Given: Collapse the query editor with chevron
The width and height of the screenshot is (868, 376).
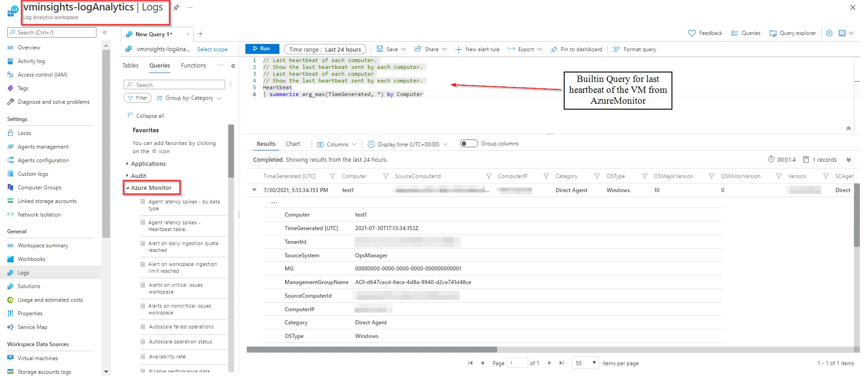Looking at the screenshot, I should coord(849,129).
